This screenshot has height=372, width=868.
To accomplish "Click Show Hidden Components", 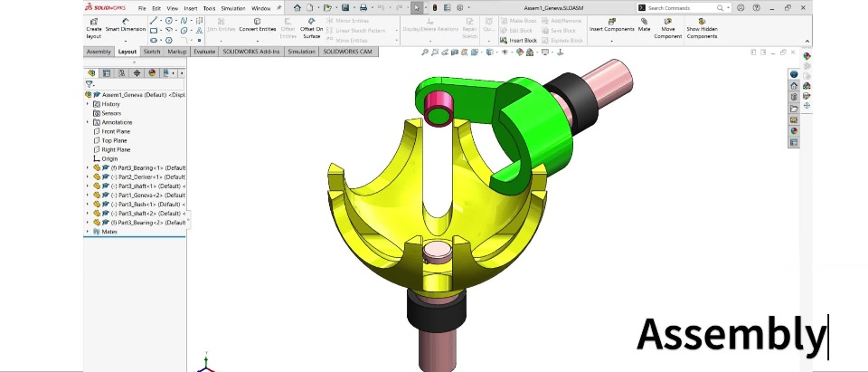I will pyautogui.click(x=702, y=28).
